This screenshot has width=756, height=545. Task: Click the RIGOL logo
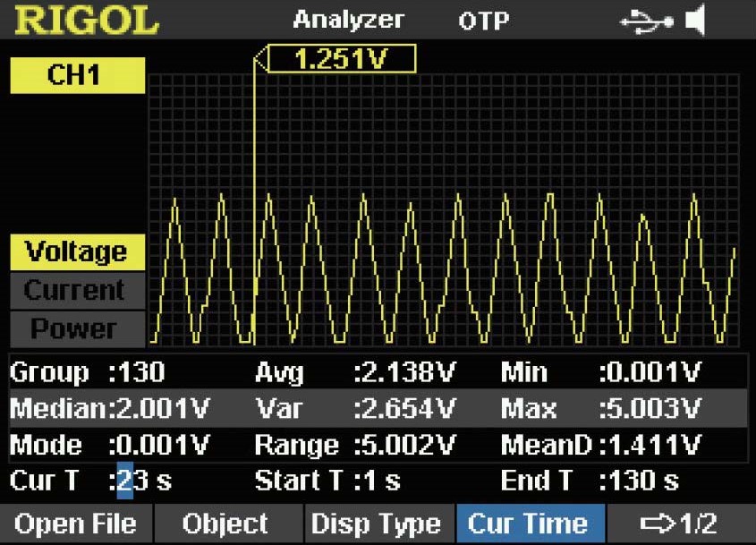pos(86,21)
